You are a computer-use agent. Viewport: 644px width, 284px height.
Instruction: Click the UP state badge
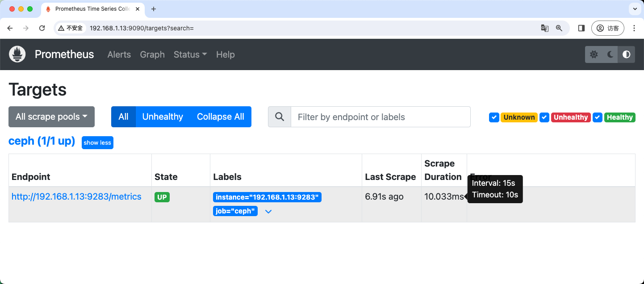[x=162, y=197]
